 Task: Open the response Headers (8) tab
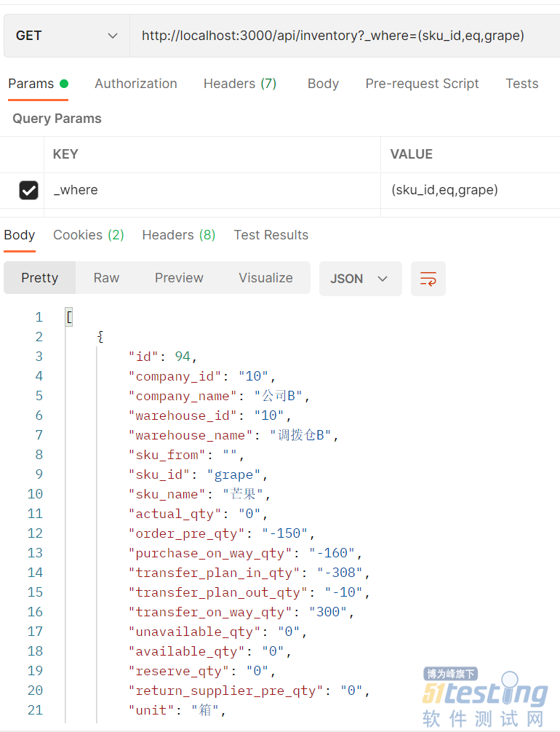click(178, 235)
